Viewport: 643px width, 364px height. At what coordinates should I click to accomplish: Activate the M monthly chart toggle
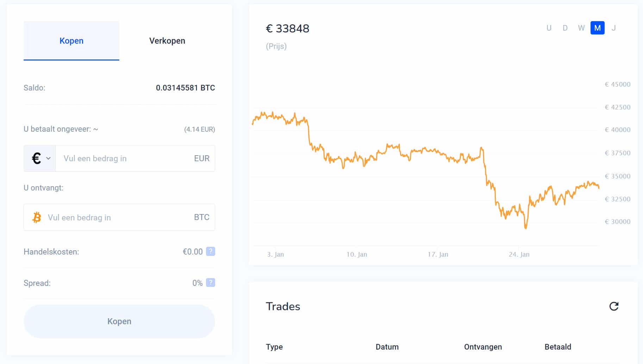pyautogui.click(x=597, y=28)
